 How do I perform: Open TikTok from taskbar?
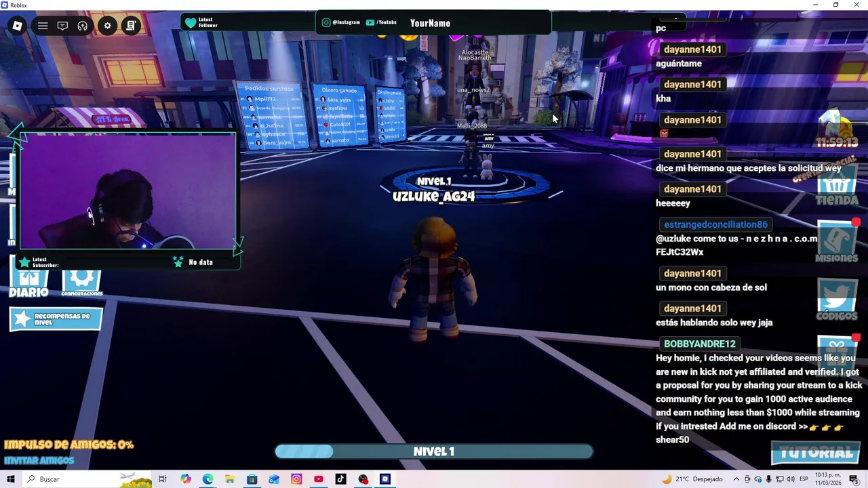pos(340,479)
